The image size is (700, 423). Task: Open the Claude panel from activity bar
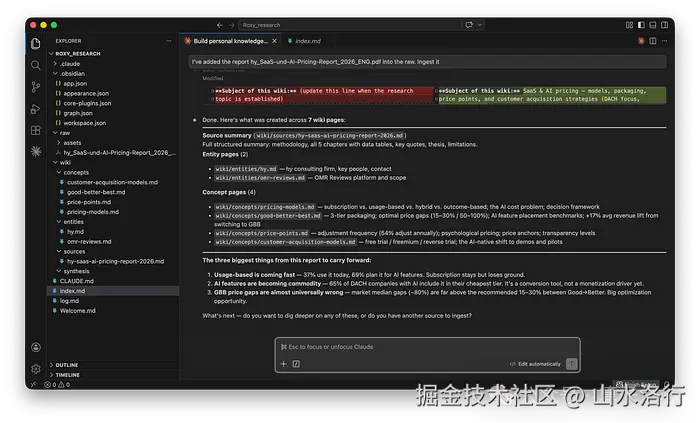(36, 151)
